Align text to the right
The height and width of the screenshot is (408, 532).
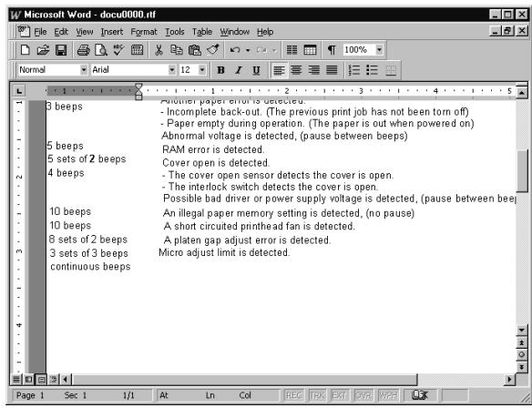pos(314,70)
